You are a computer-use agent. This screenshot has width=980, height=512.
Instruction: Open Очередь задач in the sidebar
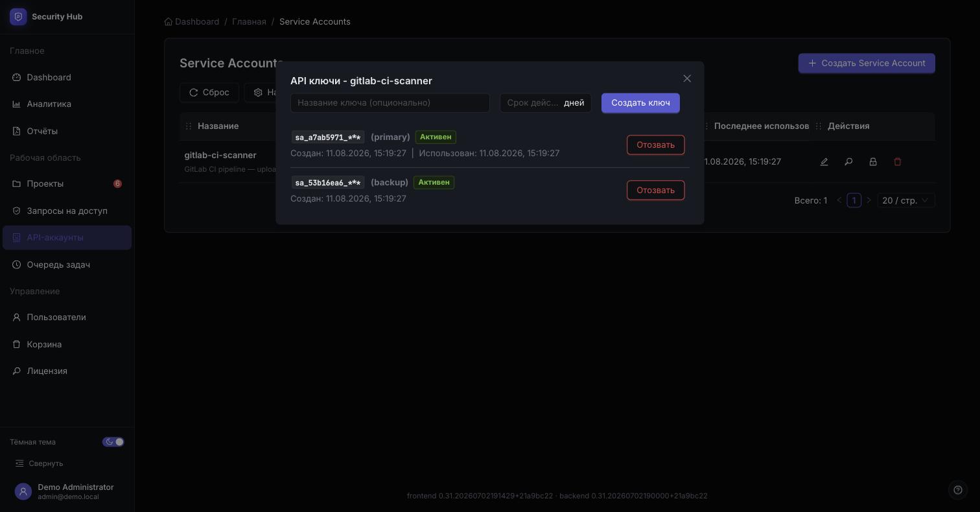click(67, 264)
